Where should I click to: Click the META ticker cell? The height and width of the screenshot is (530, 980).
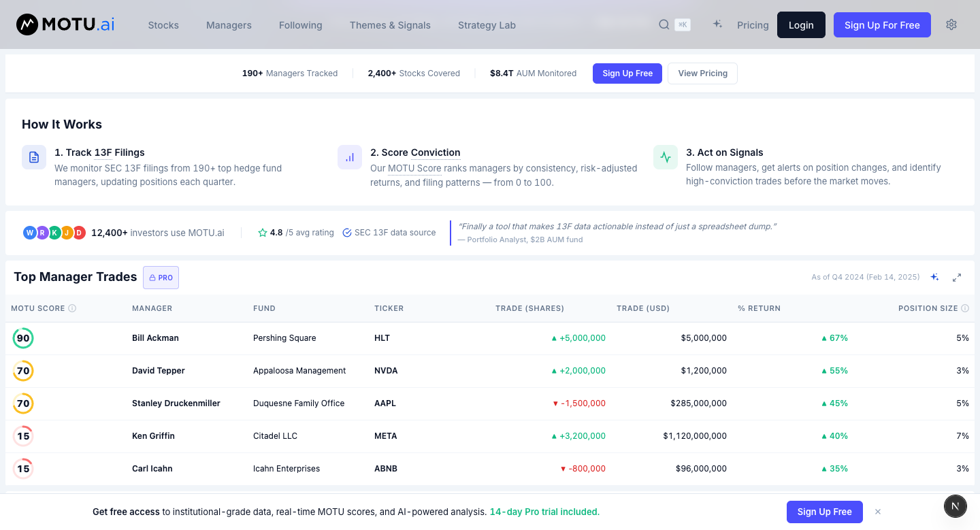click(x=386, y=436)
